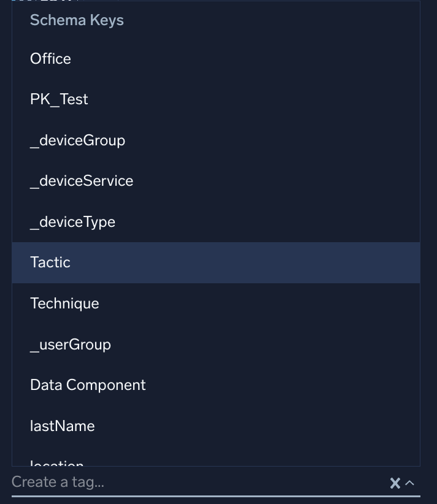Pick the _deviceGroup key
437x504 pixels.
[x=77, y=140]
